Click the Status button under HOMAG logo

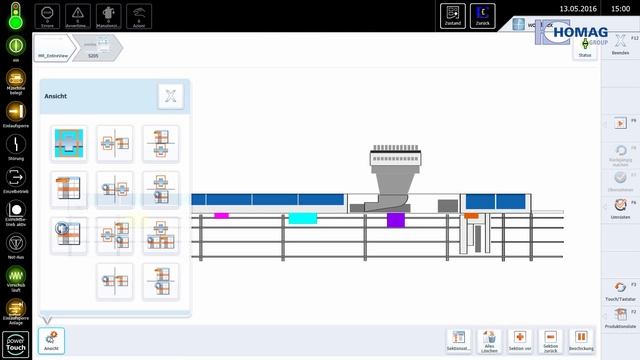point(585,49)
